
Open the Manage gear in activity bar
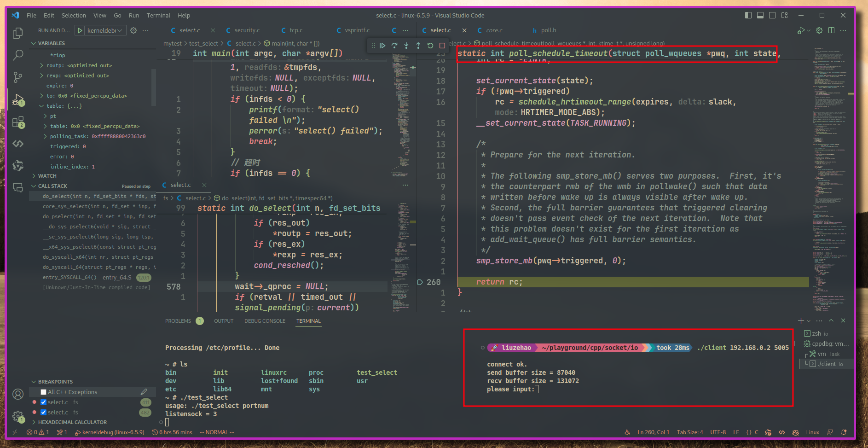pos(18,417)
